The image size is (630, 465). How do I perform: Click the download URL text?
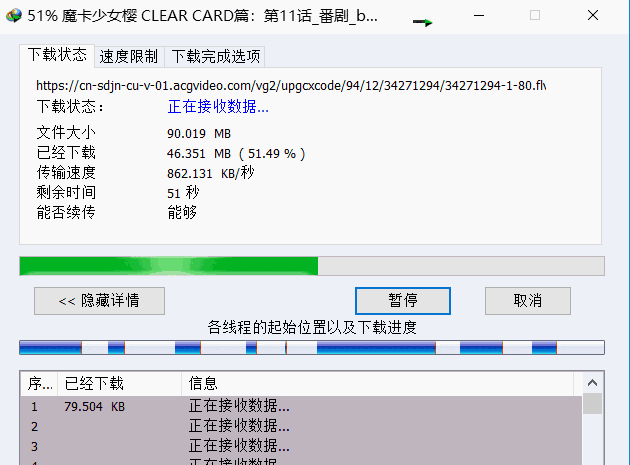(291, 86)
